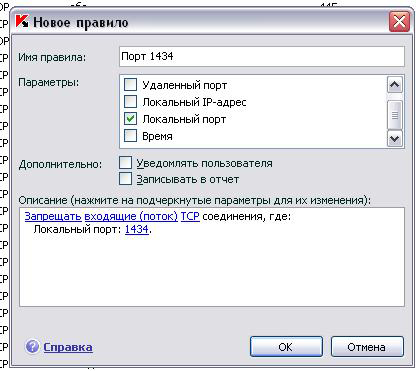Screen dimensions: 420x371
Task: Click the Имя правила field with Порт 1434
Action: [x=262, y=56]
